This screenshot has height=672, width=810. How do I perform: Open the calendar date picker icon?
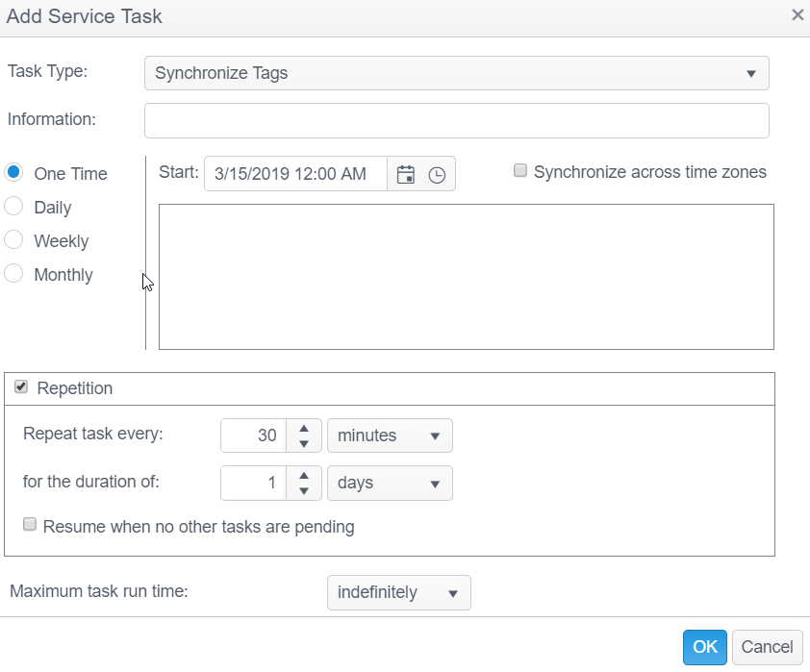(406, 175)
